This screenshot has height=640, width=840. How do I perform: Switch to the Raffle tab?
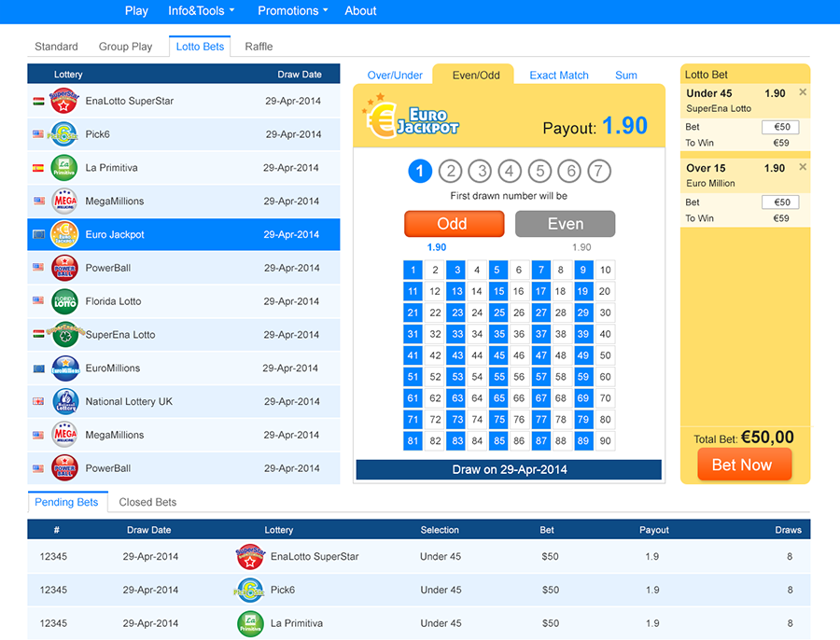[259, 47]
